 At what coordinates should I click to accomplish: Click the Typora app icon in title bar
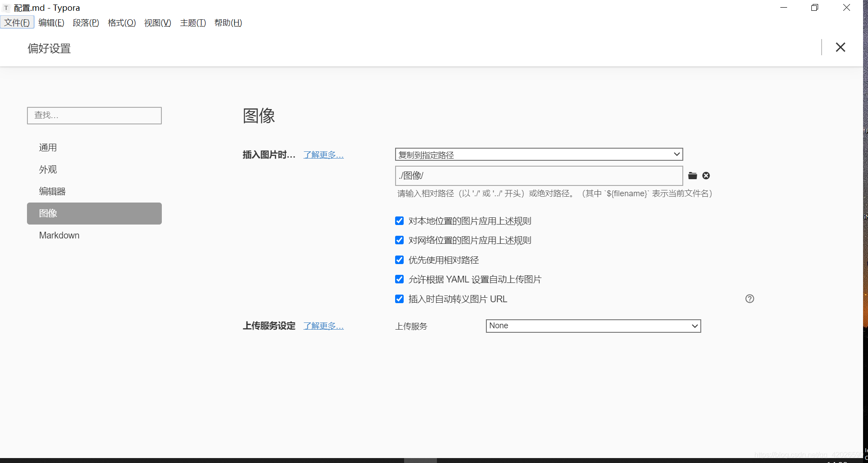6,8
